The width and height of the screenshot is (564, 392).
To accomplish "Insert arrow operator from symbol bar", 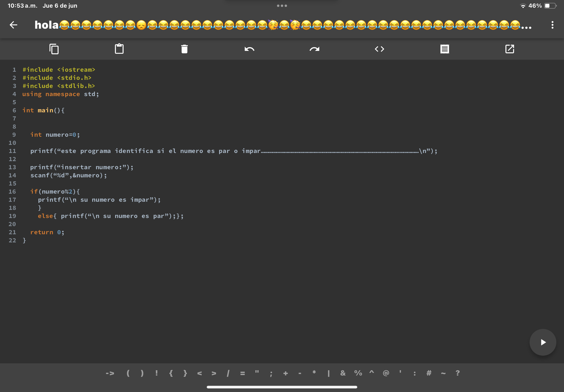I will click(110, 373).
